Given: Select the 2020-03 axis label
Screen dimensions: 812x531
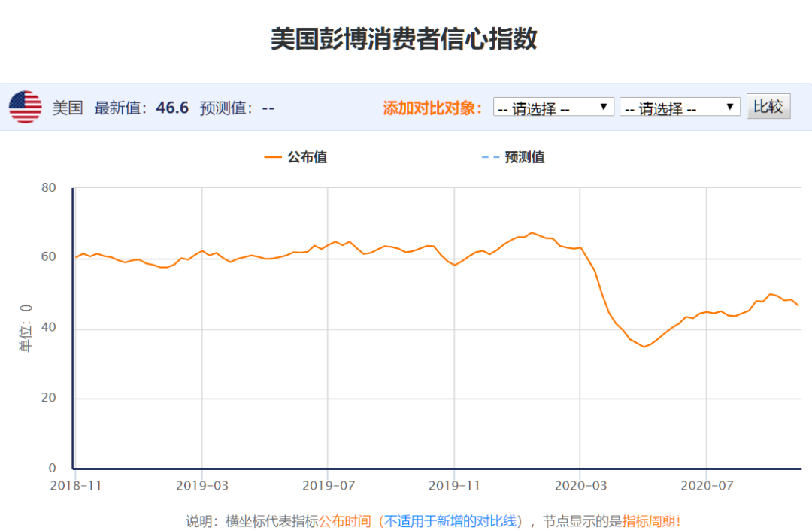Looking at the screenshot, I should click(x=580, y=486).
